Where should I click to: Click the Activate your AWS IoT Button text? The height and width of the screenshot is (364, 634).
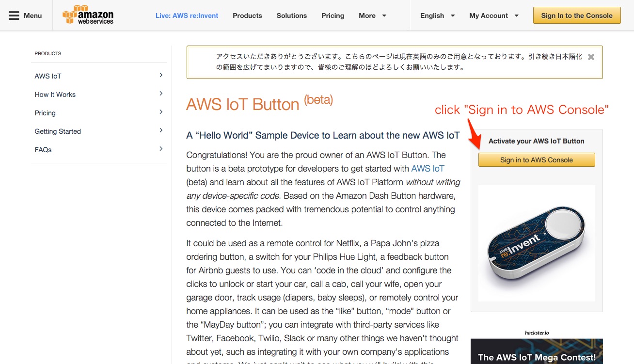(537, 141)
